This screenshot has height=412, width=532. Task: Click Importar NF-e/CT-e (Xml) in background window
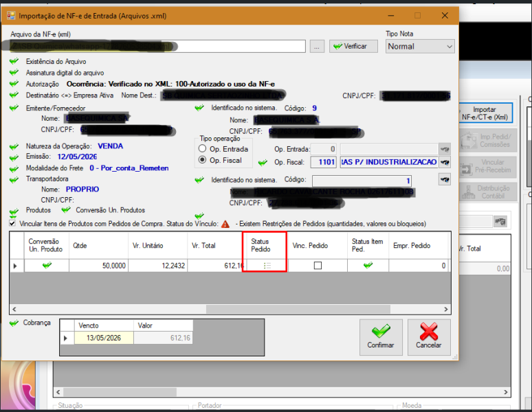coord(485,113)
